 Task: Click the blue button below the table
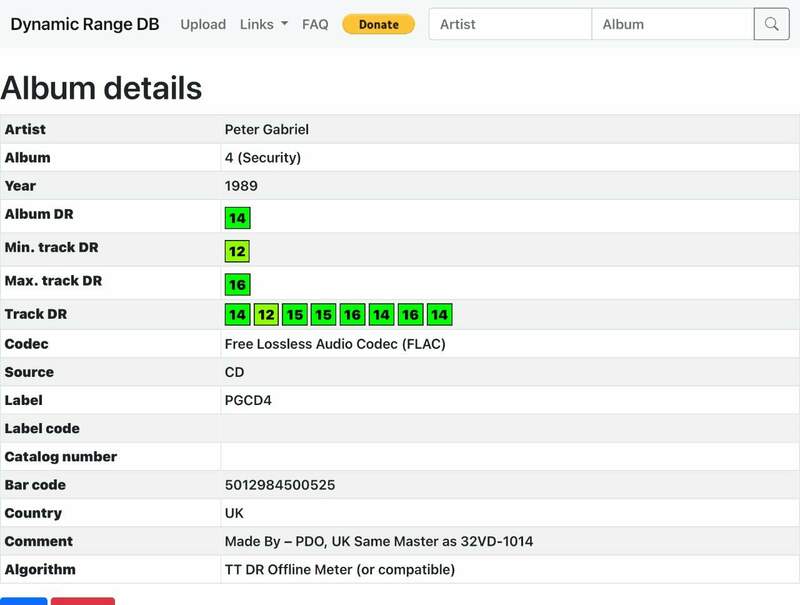[23, 600]
